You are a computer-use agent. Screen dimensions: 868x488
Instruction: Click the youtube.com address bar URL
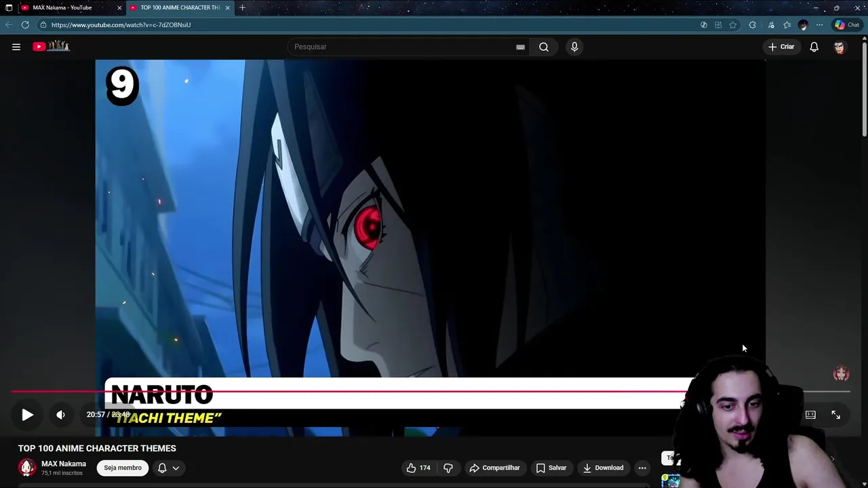[x=121, y=25]
